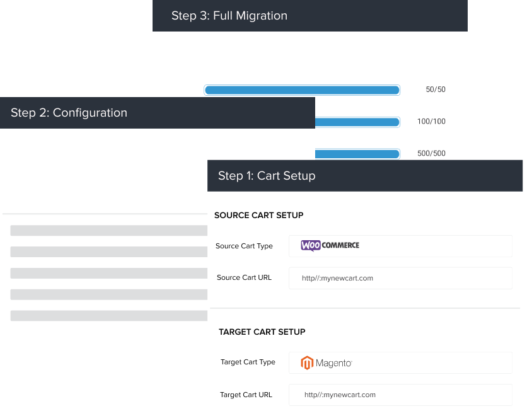Click the Source Cart URL input field
This screenshot has width=532, height=411.
[400, 278]
